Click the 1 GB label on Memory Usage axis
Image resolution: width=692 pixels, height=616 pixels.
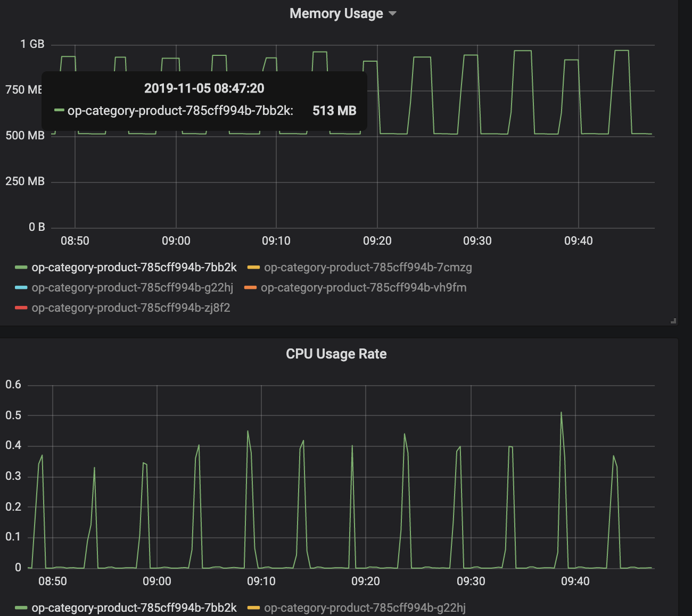pyautogui.click(x=32, y=44)
